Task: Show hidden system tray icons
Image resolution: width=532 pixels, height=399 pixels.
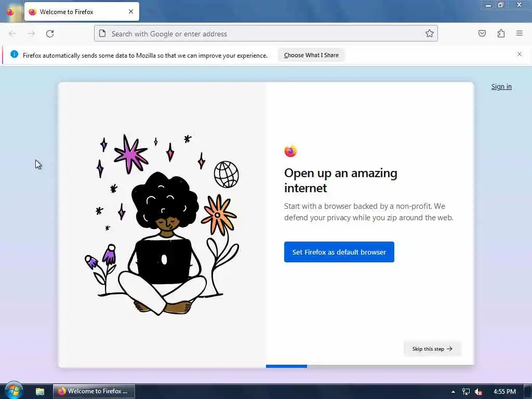Action: click(x=453, y=392)
